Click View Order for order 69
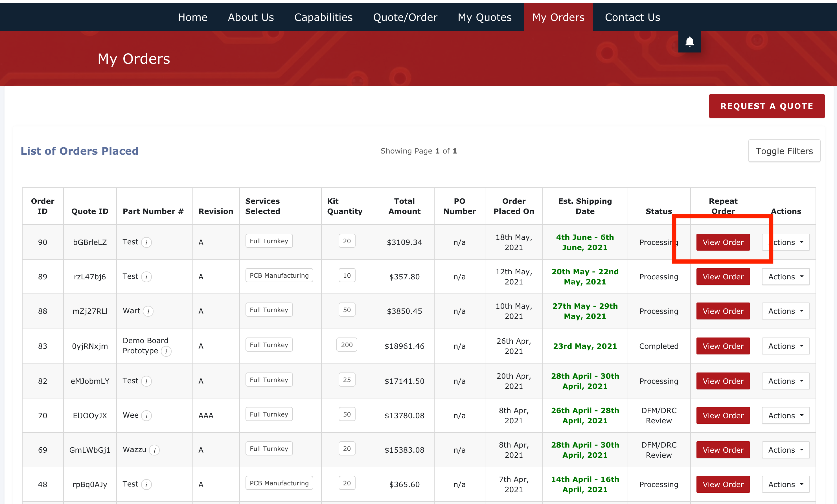Screen dimensions: 837x504 point(723,450)
